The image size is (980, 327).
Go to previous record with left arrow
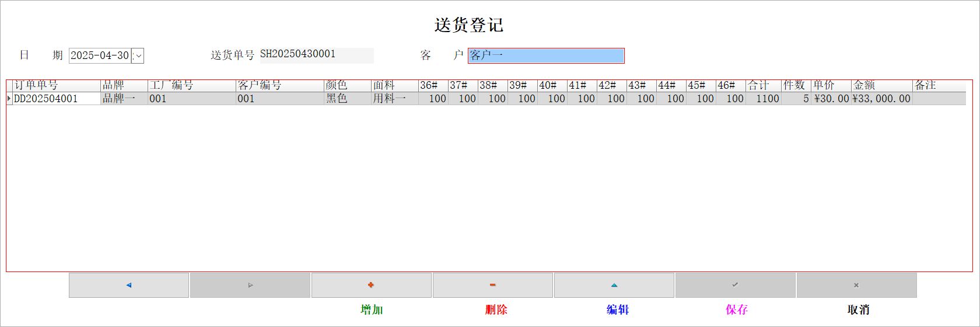[x=129, y=286]
